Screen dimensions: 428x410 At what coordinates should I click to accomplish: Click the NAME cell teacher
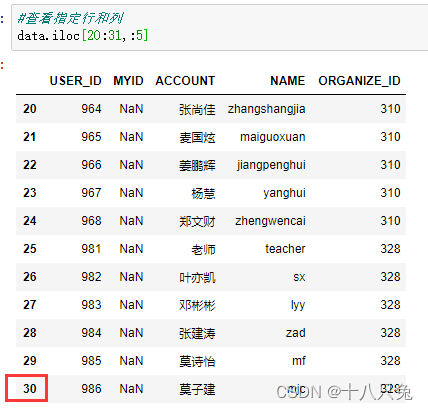click(285, 249)
